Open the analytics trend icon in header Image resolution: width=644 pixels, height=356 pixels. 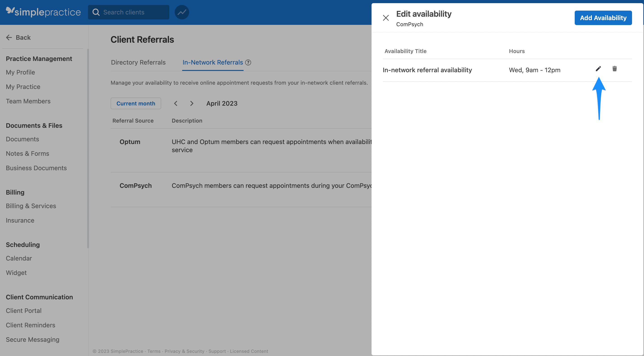tap(182, 12)
